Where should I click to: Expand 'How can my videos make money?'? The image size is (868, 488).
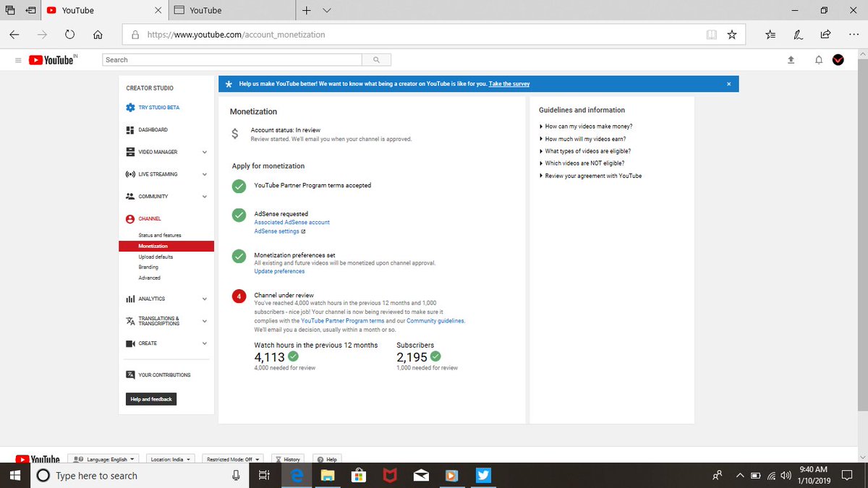click(586, 127)
